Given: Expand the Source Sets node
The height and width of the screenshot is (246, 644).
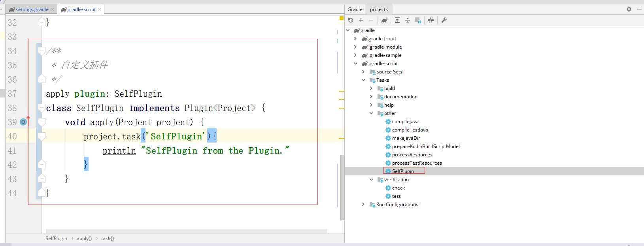Looking at the screenshot, I should [x=363, y=72].
